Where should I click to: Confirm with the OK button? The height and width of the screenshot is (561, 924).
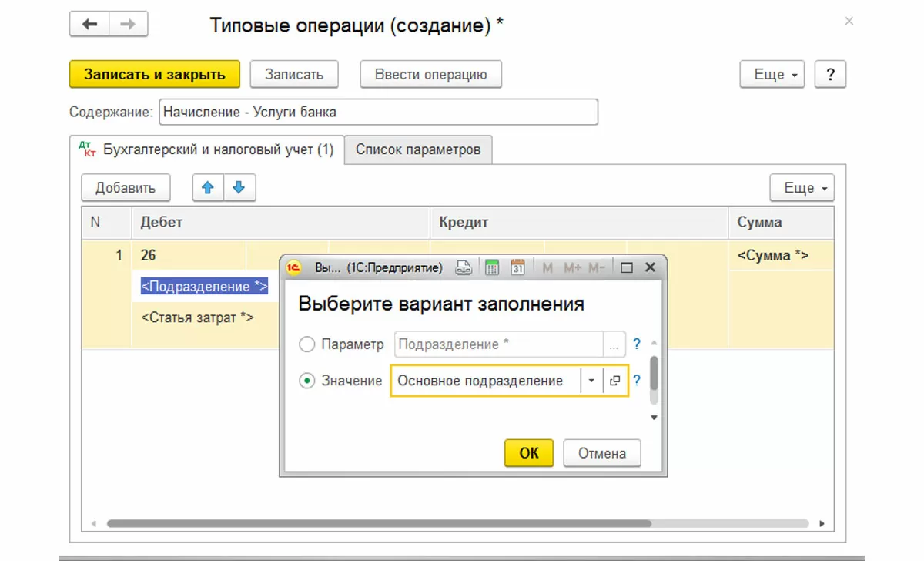click(529, 453)
